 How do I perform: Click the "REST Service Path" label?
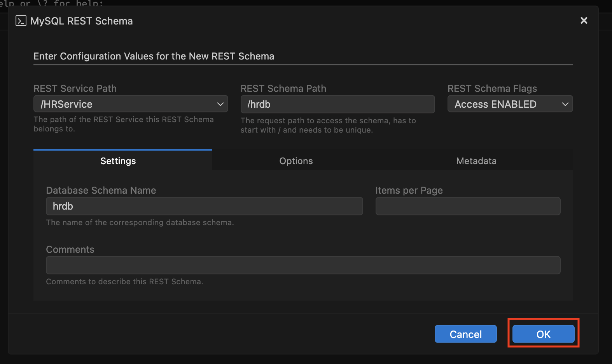tap(75, 89)
